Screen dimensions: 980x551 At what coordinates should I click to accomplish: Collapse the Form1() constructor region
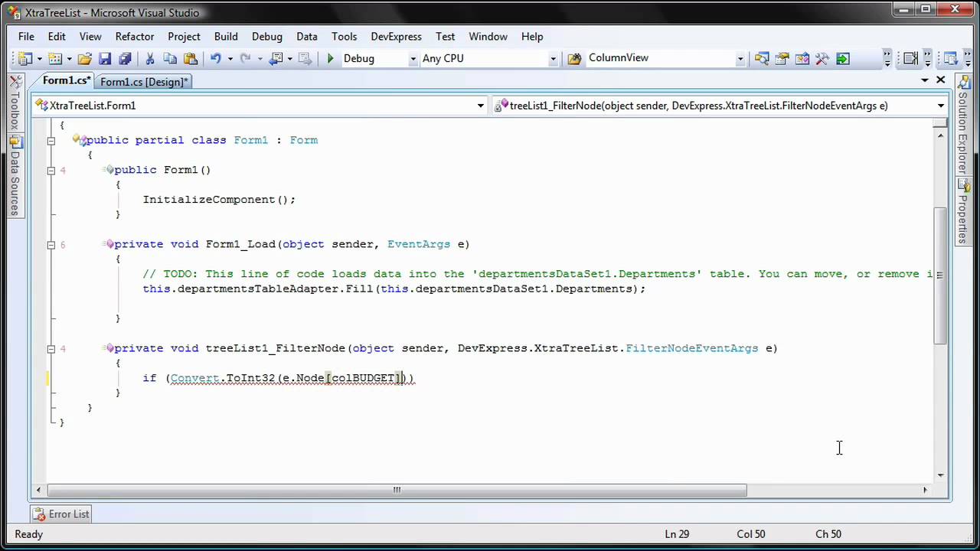pos(51,170)
